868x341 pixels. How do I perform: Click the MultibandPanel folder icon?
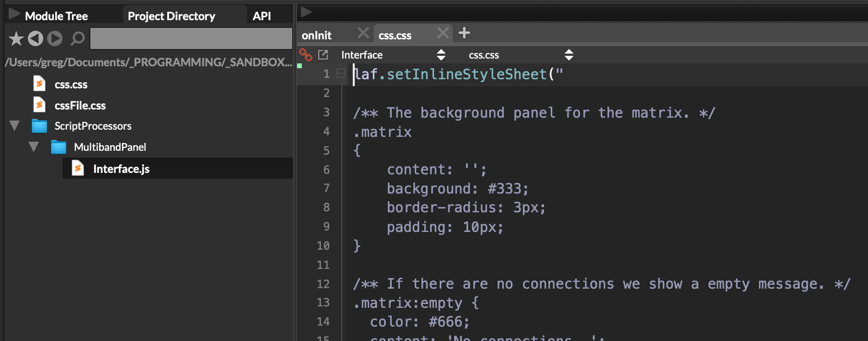pos(59,147)
